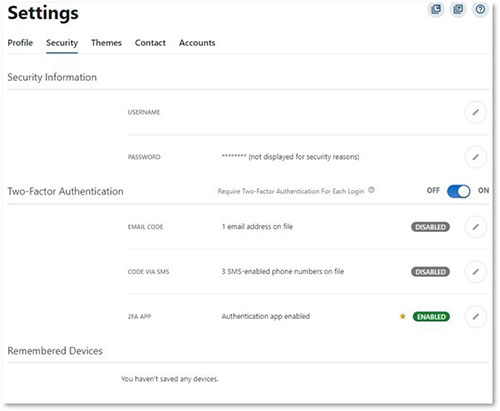This screenshot has height=411, width=500.
Task: Click the second top-right copy icon
Action: coord(458,9)
